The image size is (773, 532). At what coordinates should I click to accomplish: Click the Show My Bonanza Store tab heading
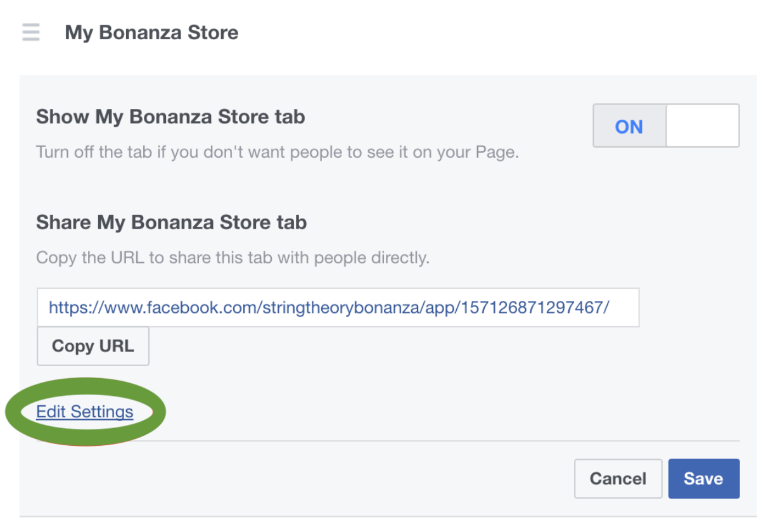(x=170, y=117)
